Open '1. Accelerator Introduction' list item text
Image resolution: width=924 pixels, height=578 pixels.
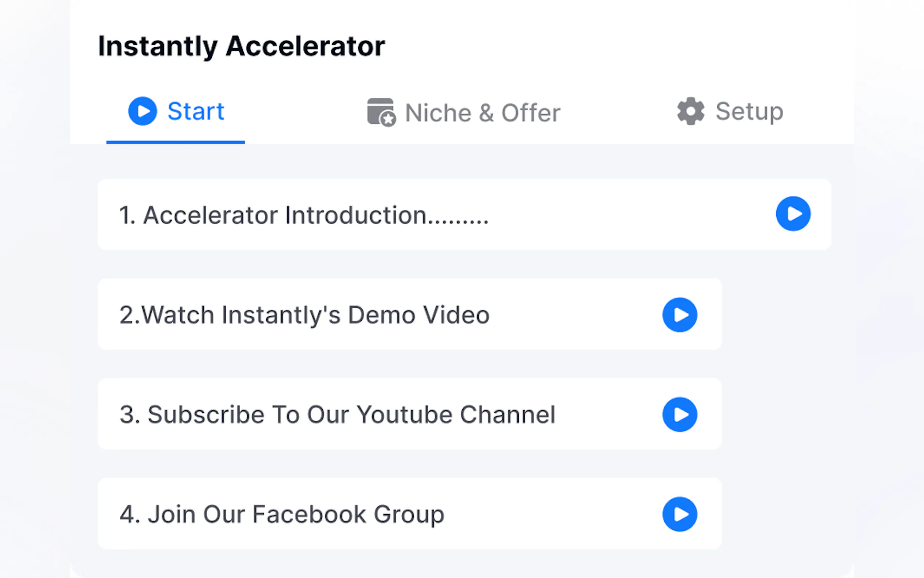coord(304,215)
